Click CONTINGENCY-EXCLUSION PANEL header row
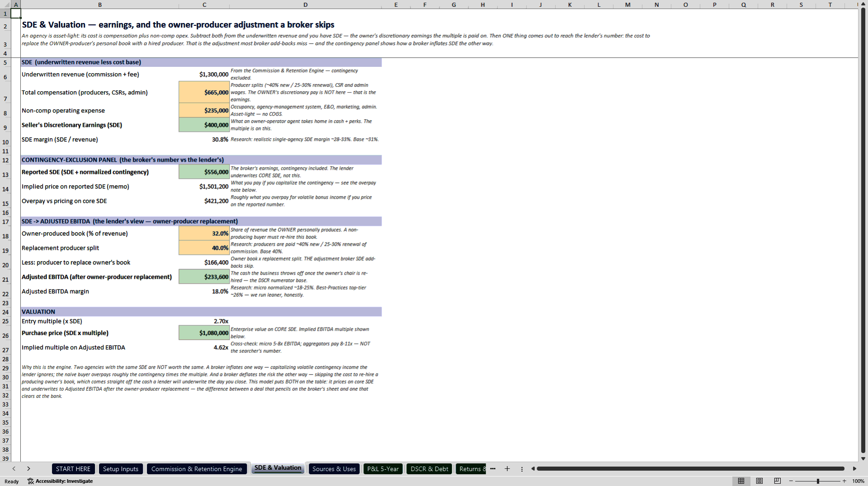 pyautogui.click(x=201, y=159)
